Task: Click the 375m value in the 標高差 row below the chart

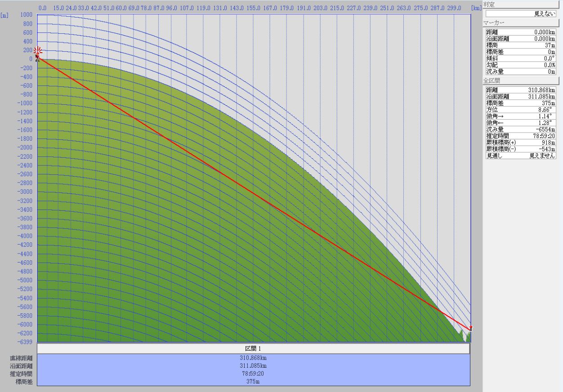Action: point(254,382)
